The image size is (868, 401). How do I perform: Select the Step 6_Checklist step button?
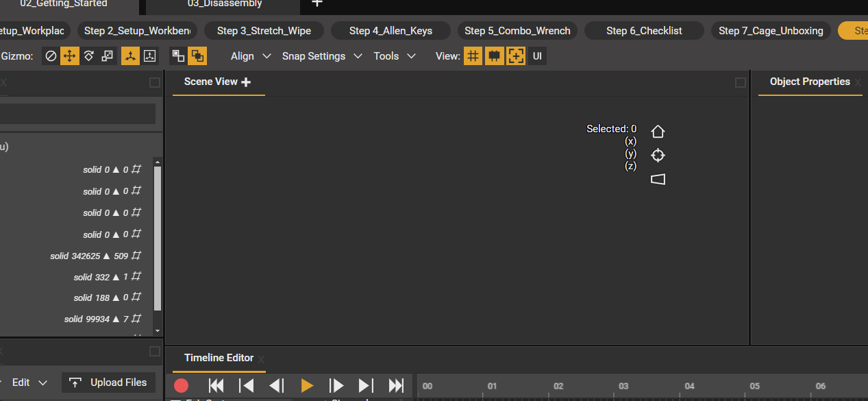click(643, 31)
